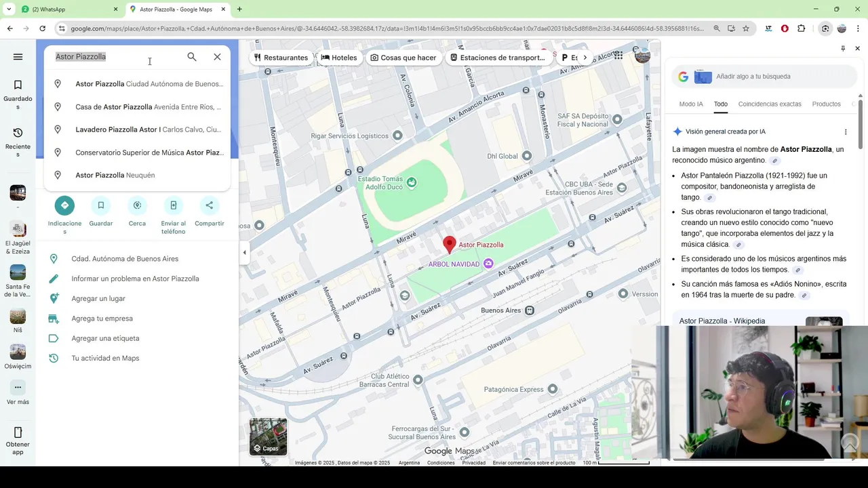Image resolution: width=868 pixels, height=488 pixels.
Task: Open the Recientes history sidebar item
Action: pyautogui.click(x=18, y=142)
